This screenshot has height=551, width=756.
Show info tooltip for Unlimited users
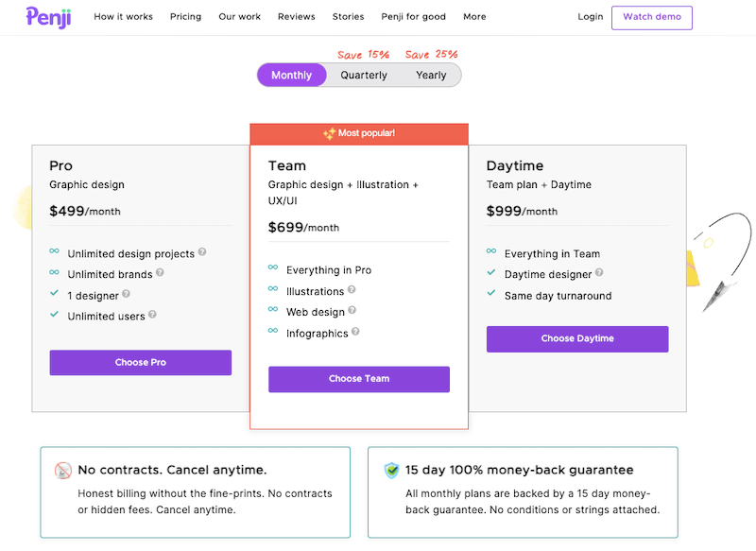click(x=152, y=315)
